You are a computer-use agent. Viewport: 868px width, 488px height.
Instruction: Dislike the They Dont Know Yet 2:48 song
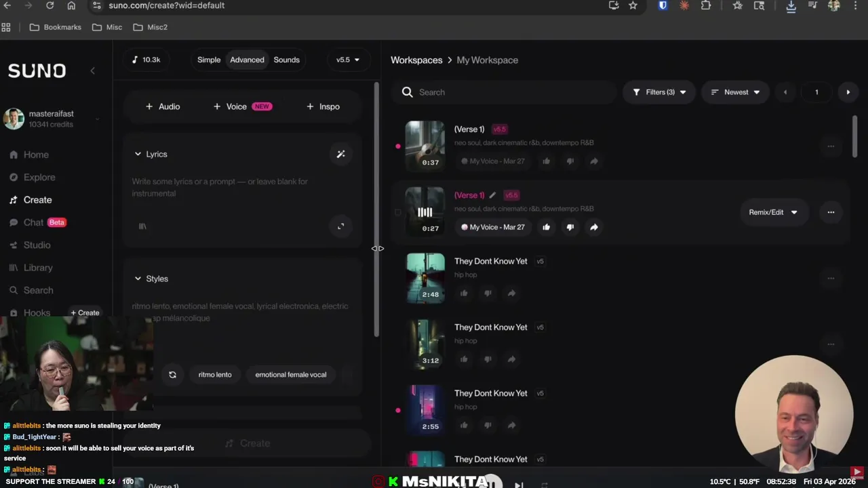coord(488,293)
